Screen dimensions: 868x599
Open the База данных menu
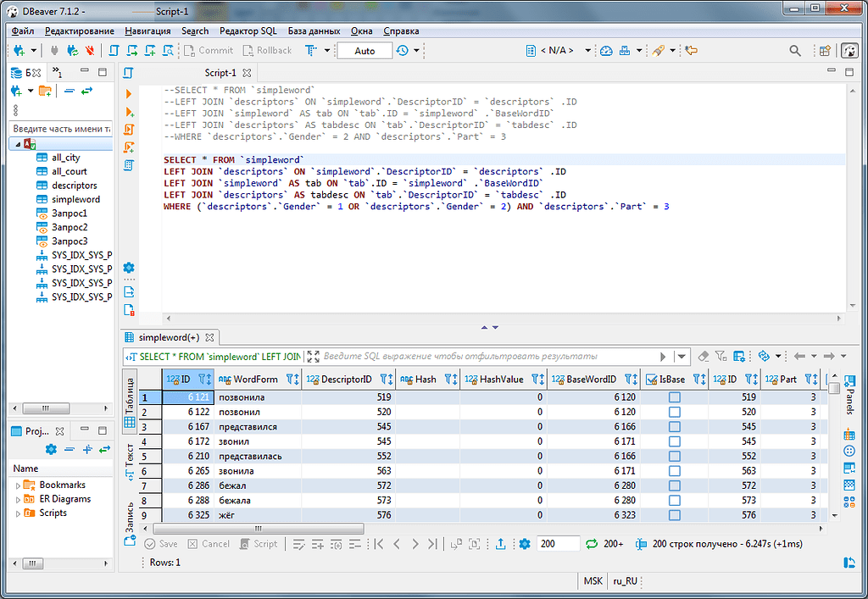(x=314, y=31)
